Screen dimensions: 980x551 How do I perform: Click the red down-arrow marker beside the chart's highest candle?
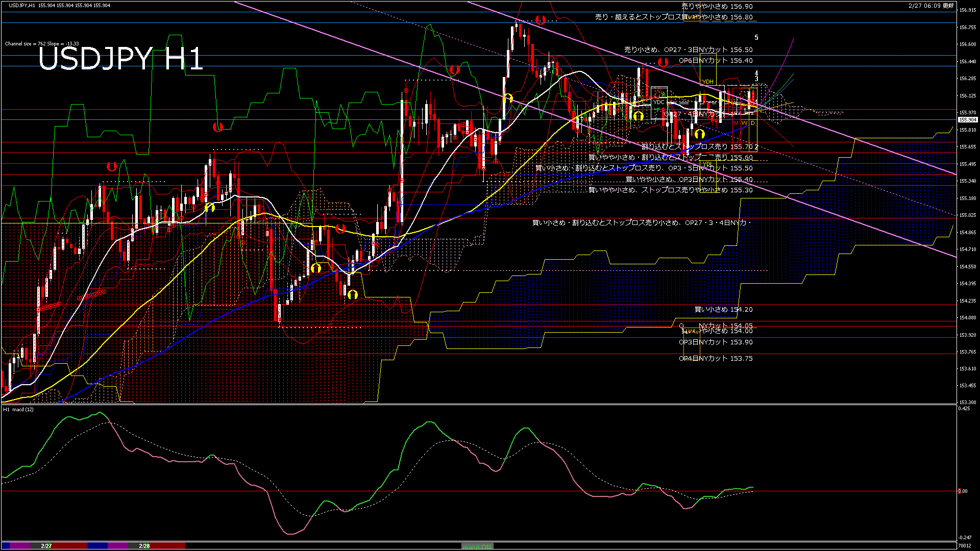[x=541, y=20]
